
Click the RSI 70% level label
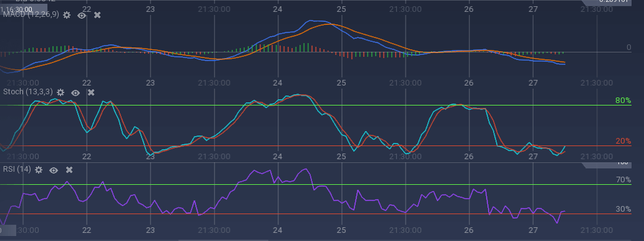(623, 180)
